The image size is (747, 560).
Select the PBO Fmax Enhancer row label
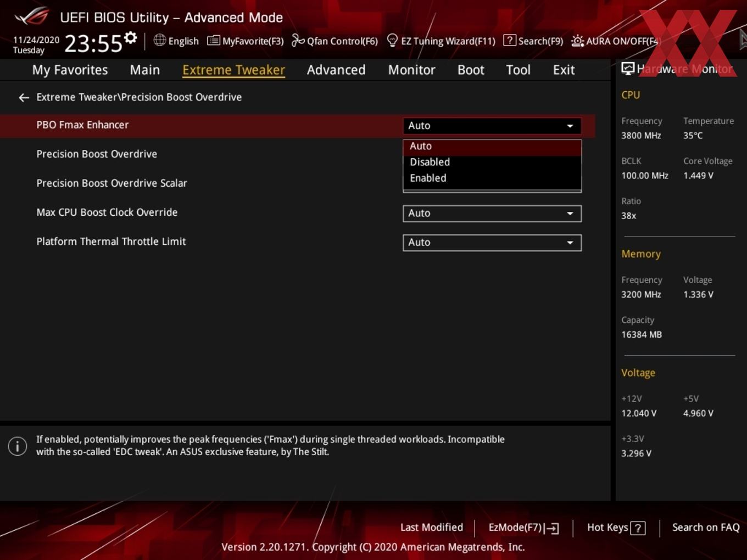pos(82,125)
